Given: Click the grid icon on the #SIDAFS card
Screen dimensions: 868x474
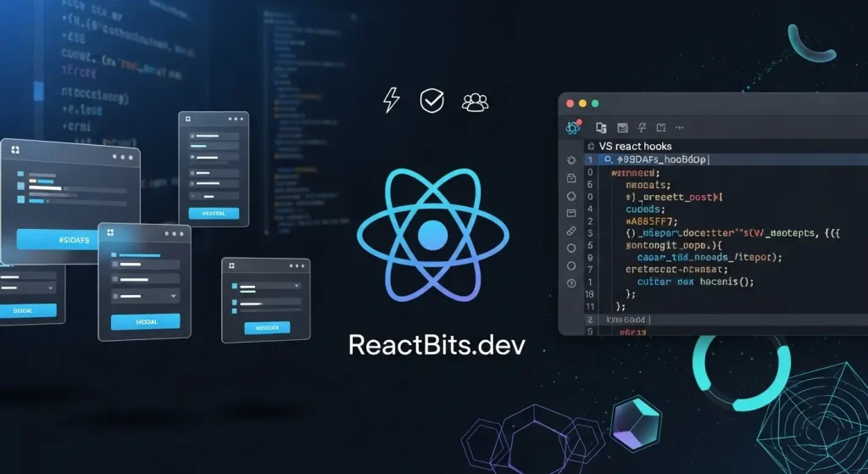Looking at the screenshot, I should click(15, 149).
